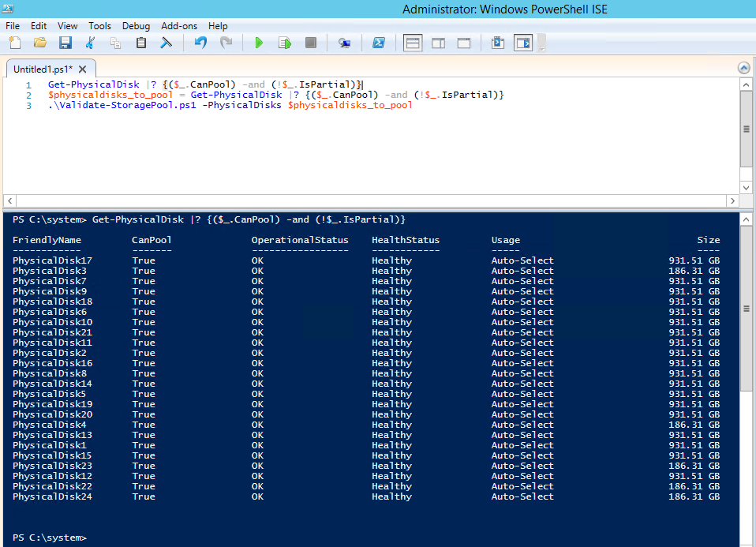Viewport: 756px width, 547px height.
Task: Click the Healthy status for PhysicalDisk10
Action: (x=391, y=322)
